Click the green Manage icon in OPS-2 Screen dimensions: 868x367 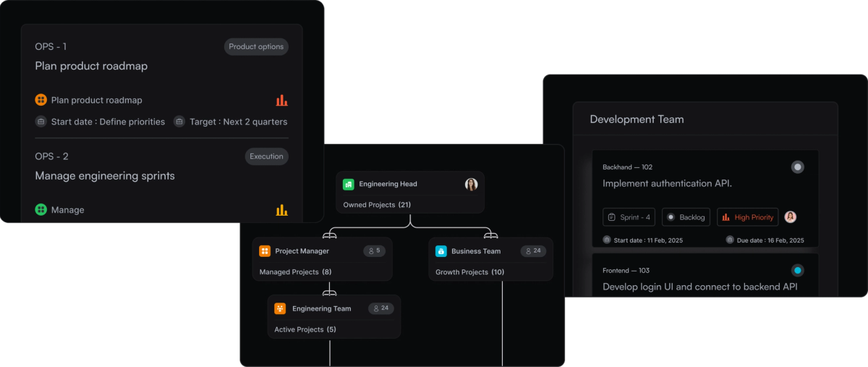click(41, 210)
